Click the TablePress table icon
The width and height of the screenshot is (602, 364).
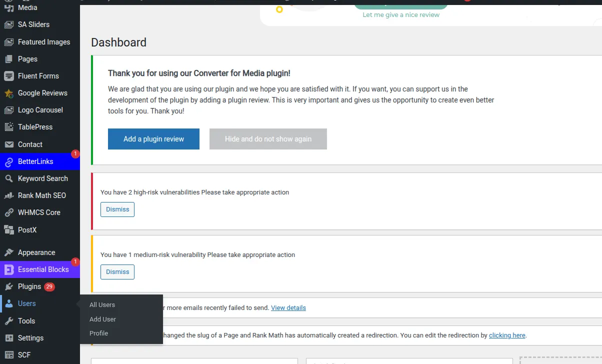click(x=8, y=127)
